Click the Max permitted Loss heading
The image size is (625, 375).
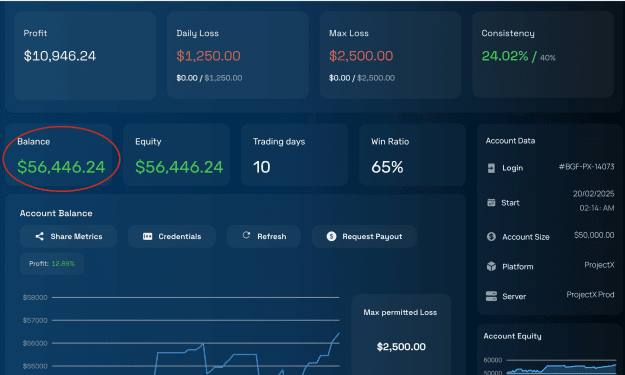pyautogui.click(x=400, y=312)
